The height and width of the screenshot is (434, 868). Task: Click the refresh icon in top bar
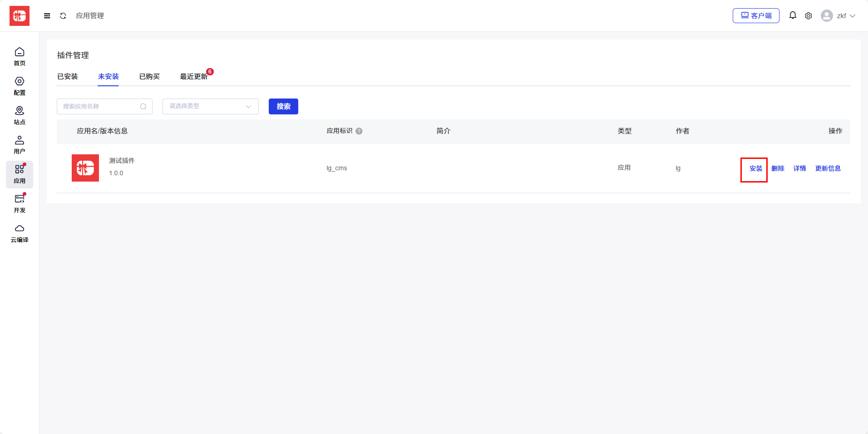click(63, 16)
